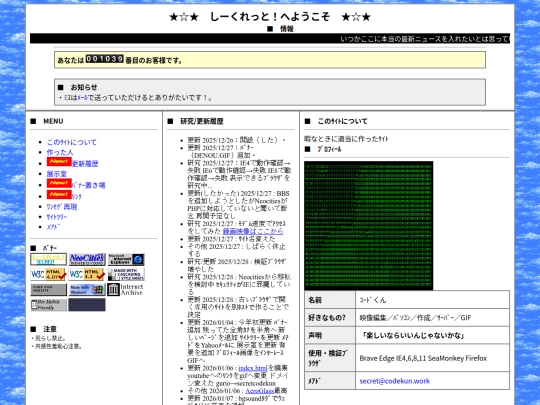Open the AeroGlass link
The image size is (540, 405).
tap(259, 391)
